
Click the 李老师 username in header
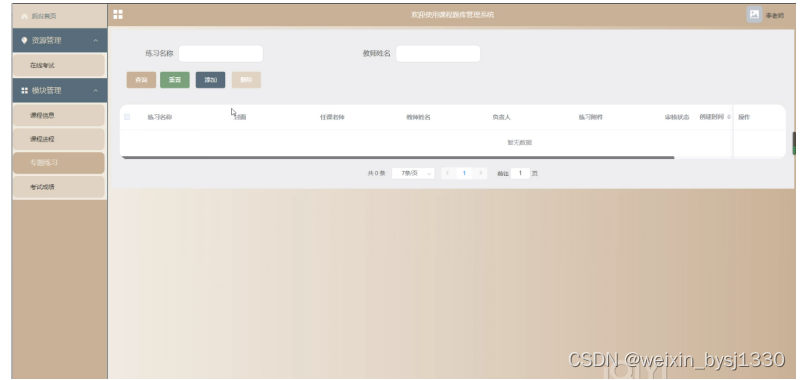(x=774, y=16)
